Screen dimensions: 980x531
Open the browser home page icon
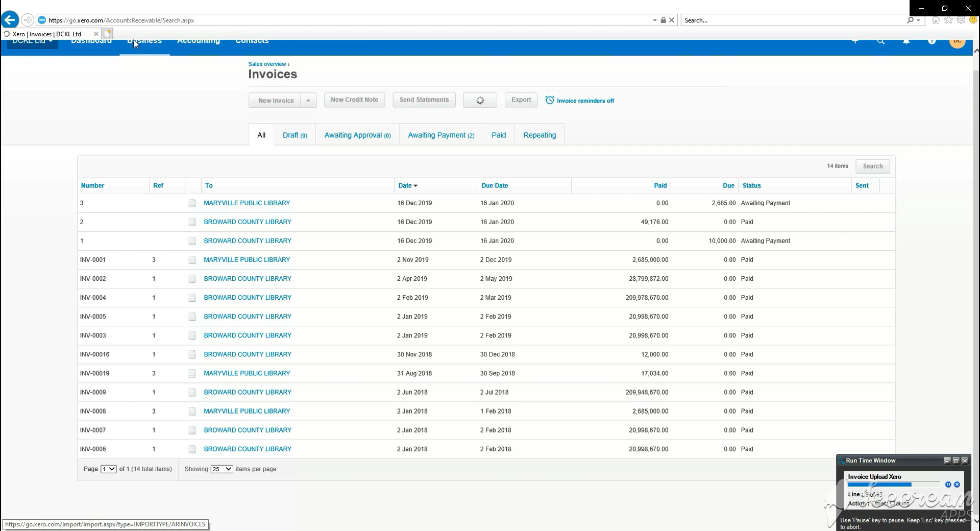[x=936, y=20]
